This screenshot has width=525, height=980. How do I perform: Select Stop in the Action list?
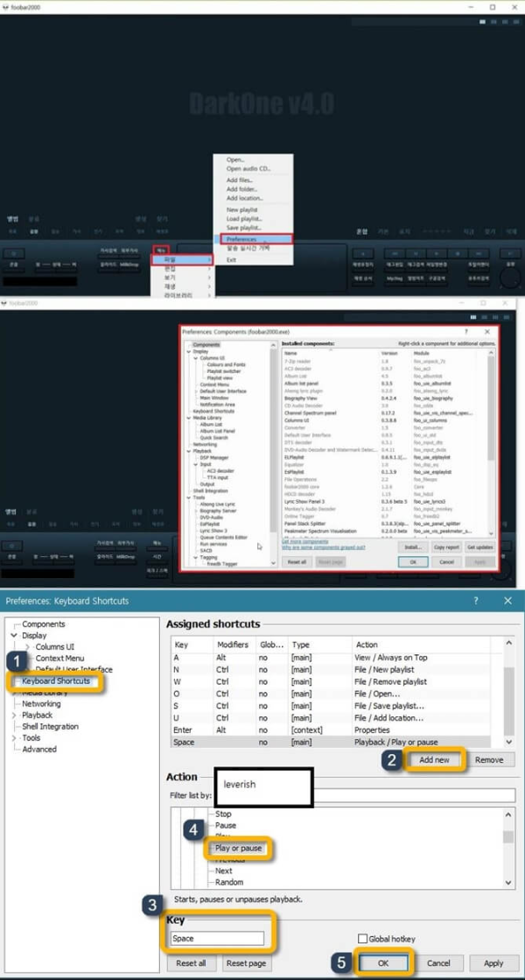[223, 814]
